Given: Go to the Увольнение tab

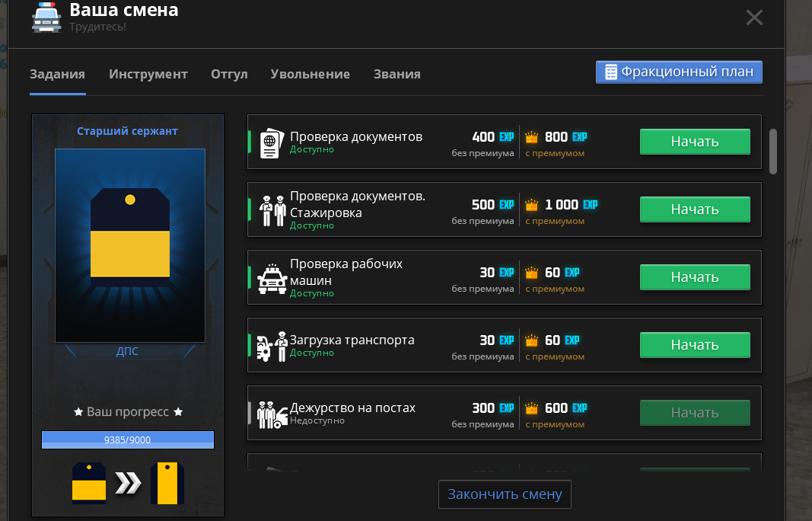Looking at the screenshot, I should [x=310, y=74].
